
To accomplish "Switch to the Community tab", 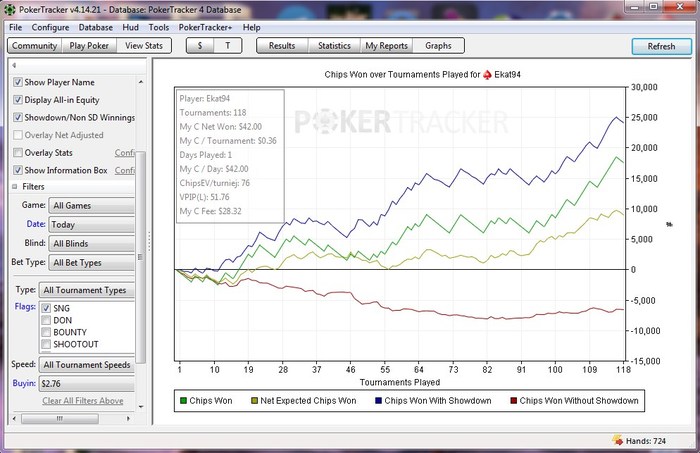I will click(34, 46).
